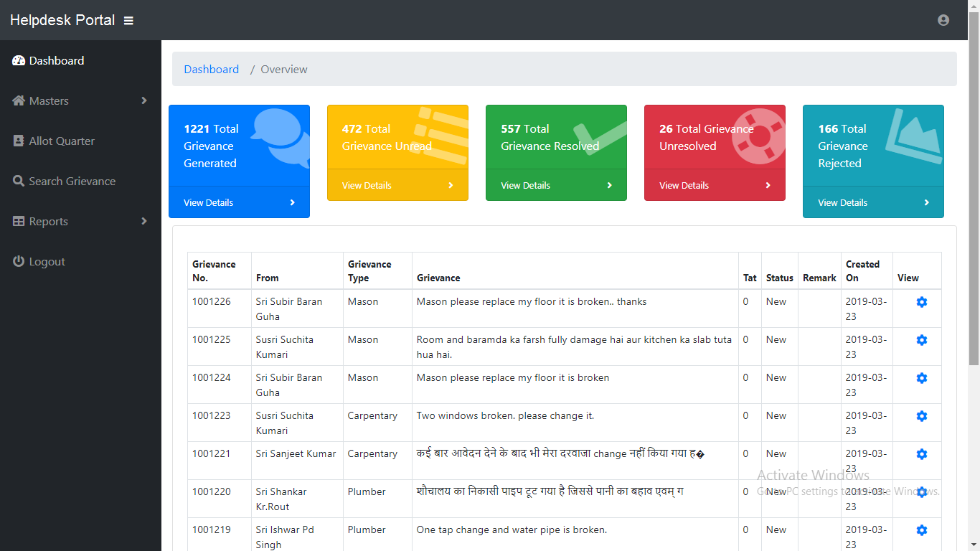This screenshot has height=551, width=980.
Task: Click the Overview breadcrumb text
Action: 284,70
